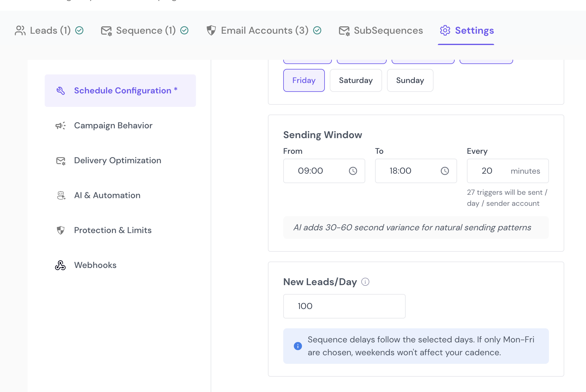The image size is (586, 392).
Task: Click the green check next to Email Accounts (3)
Action: [317, 30]
